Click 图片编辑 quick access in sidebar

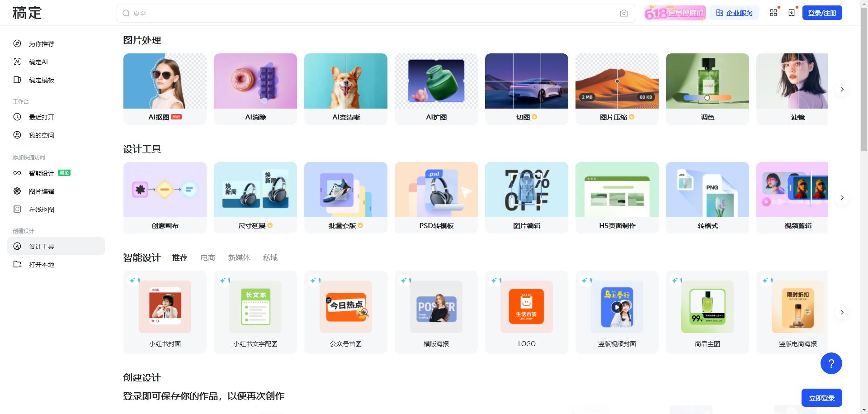tap(41, 191)
